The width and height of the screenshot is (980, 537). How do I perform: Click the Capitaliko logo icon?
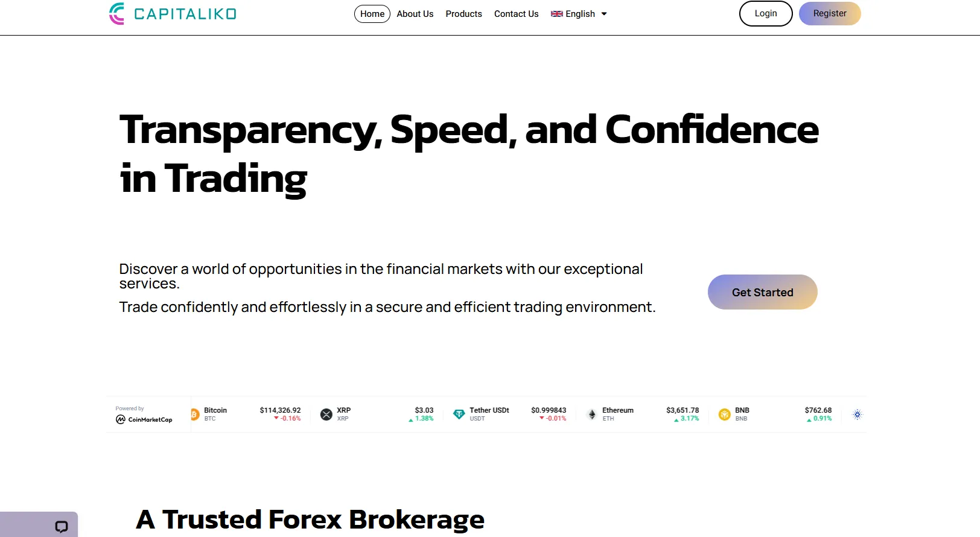click(x=117, y=13)
